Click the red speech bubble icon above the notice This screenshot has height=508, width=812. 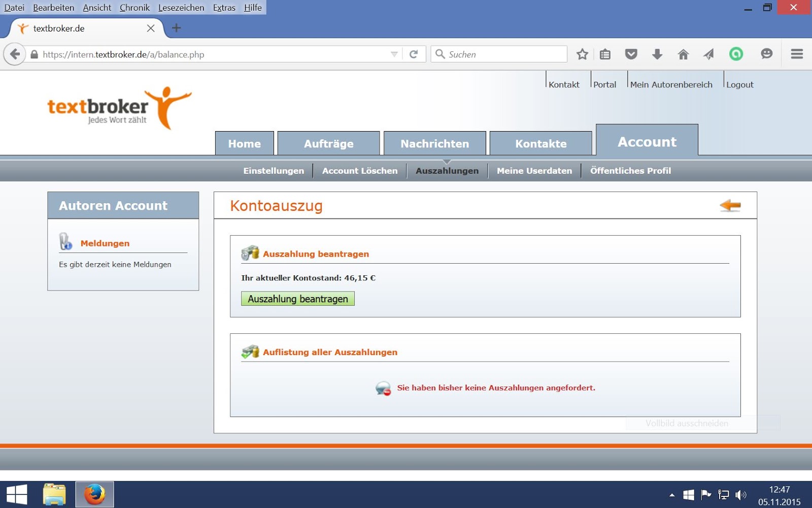click(x=383, y=388)
